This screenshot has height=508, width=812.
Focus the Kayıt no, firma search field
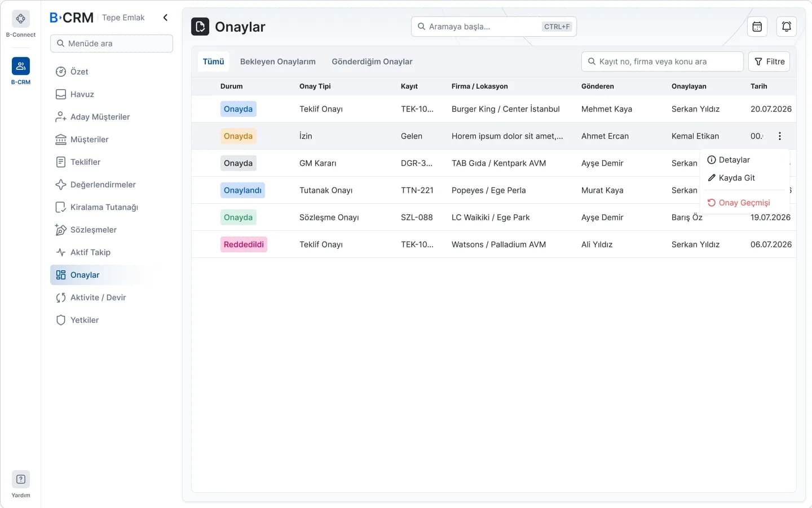(x=663, y=62)
